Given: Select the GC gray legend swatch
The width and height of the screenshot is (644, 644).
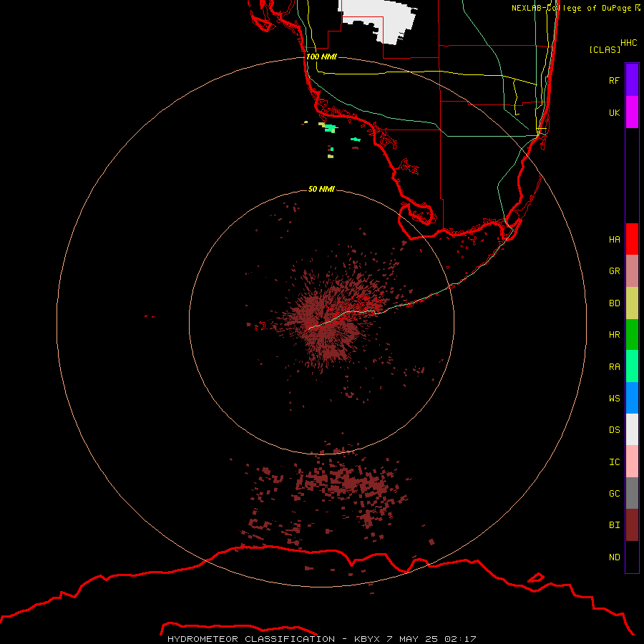Looking at the screenshot, I should pyautogui.click(x=632, y=493).
